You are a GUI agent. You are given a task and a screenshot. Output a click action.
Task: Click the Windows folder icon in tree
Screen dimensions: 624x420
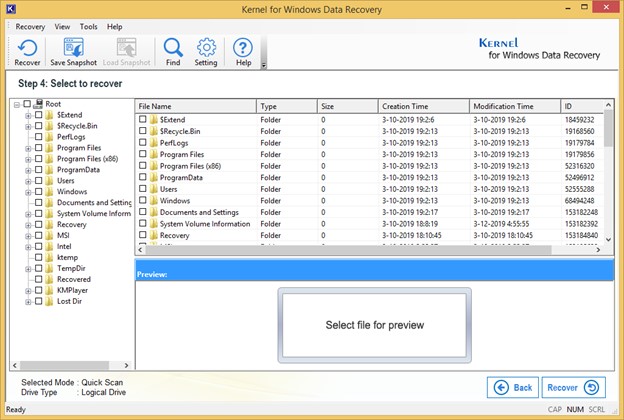click(x=49, y=191)
